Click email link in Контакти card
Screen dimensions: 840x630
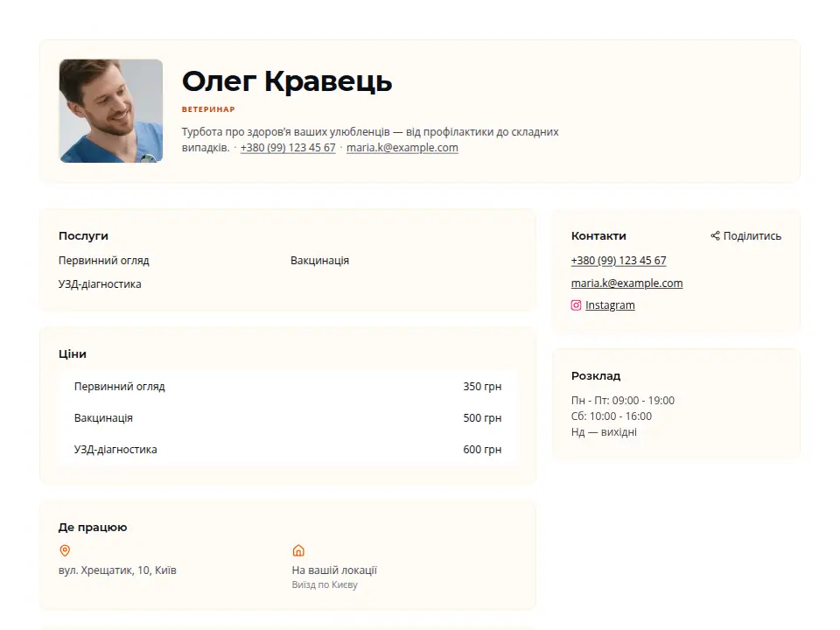tap(626, 283)
